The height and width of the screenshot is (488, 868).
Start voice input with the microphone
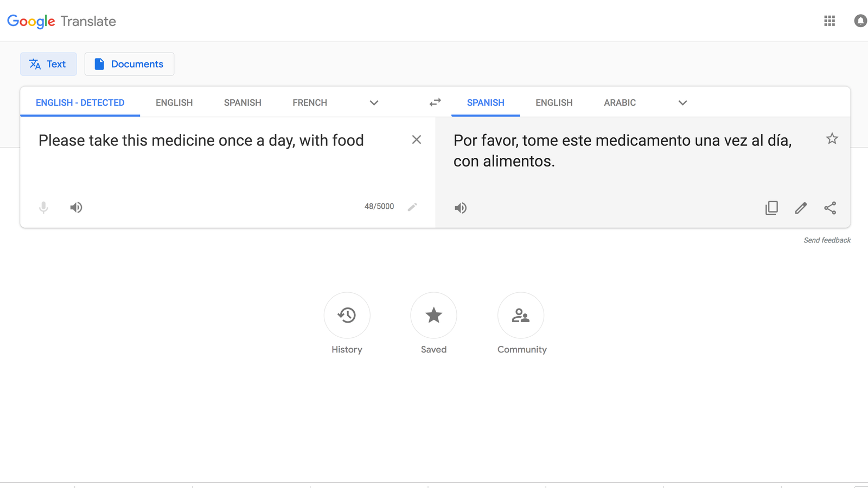coord(43,208)
